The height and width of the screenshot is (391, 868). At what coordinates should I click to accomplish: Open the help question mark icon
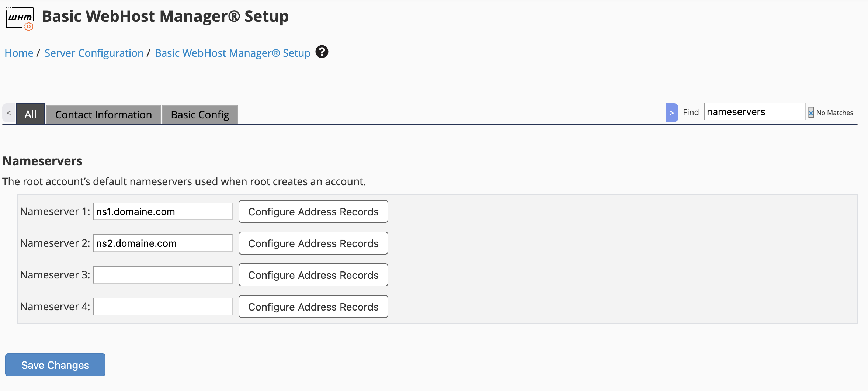pyautogui.click(x=322, y=52)
